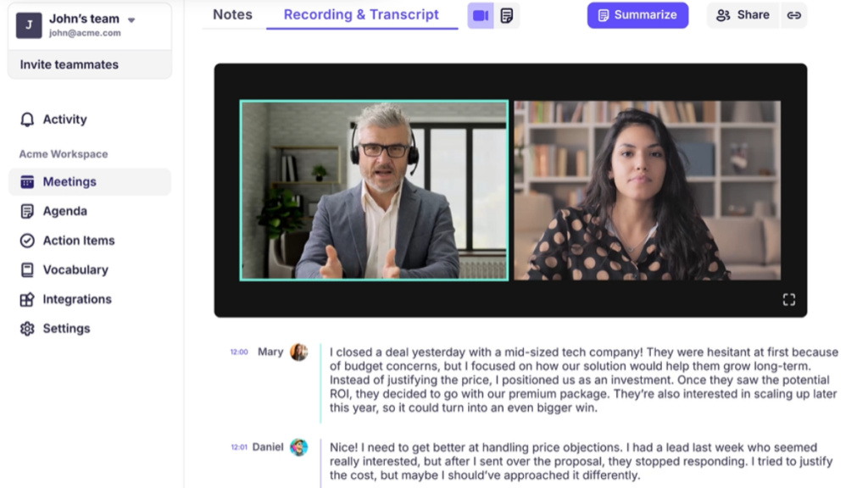868x488 pixels.
Task: Click Daniel's avatar in the transcript
Action: pyautogui.click(x=299, y=447)
